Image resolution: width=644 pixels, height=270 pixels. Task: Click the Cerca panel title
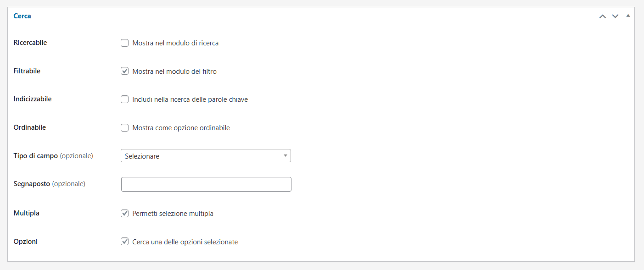tap(22, 16)
